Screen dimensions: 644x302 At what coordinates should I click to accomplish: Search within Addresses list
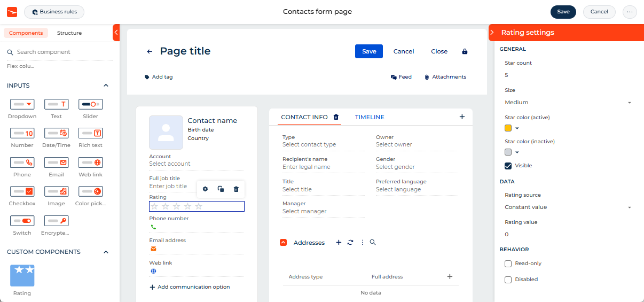click(x=373, y=243)
